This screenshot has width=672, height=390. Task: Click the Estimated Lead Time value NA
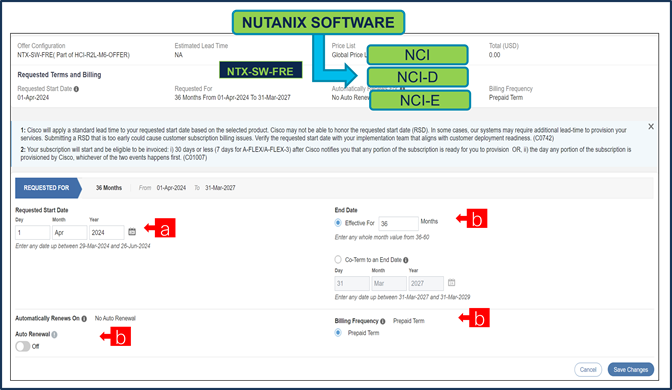tap(178, 55)
